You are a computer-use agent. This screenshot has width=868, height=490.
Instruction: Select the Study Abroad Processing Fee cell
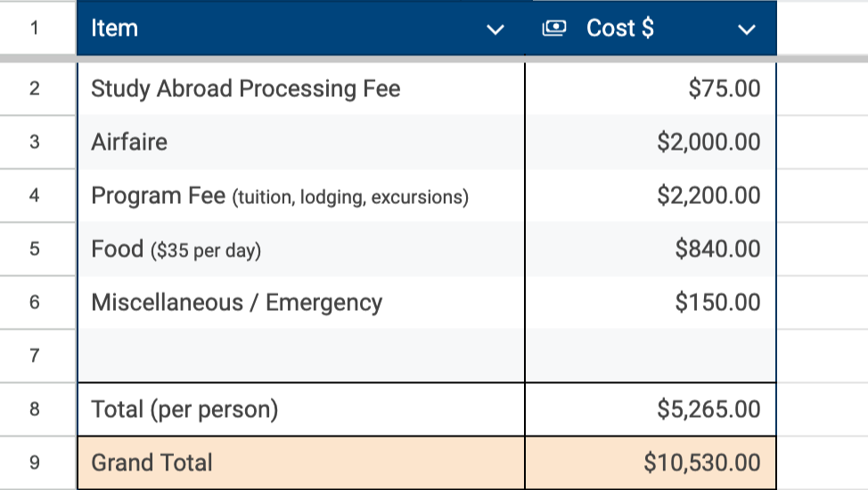tap(246, 89)
